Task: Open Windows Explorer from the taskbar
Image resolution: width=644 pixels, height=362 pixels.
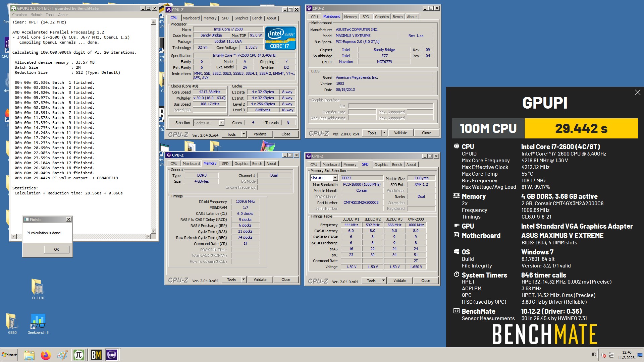Action: [29, 355]
